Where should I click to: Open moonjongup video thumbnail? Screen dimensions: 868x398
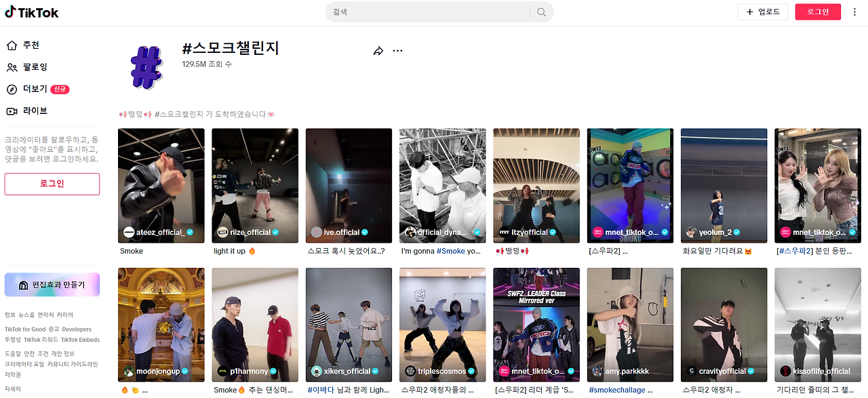(161, 325)
